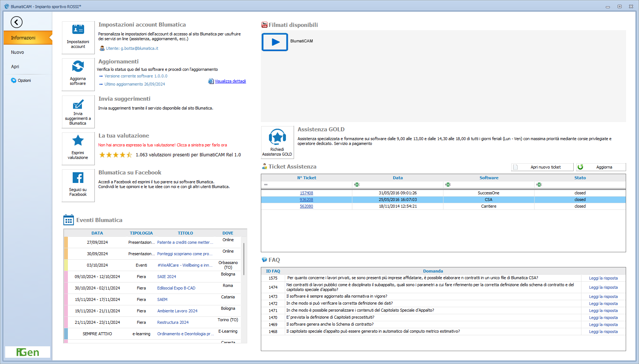Click the rating stars row
Screen dimensions: 639x364
(115, 155)
